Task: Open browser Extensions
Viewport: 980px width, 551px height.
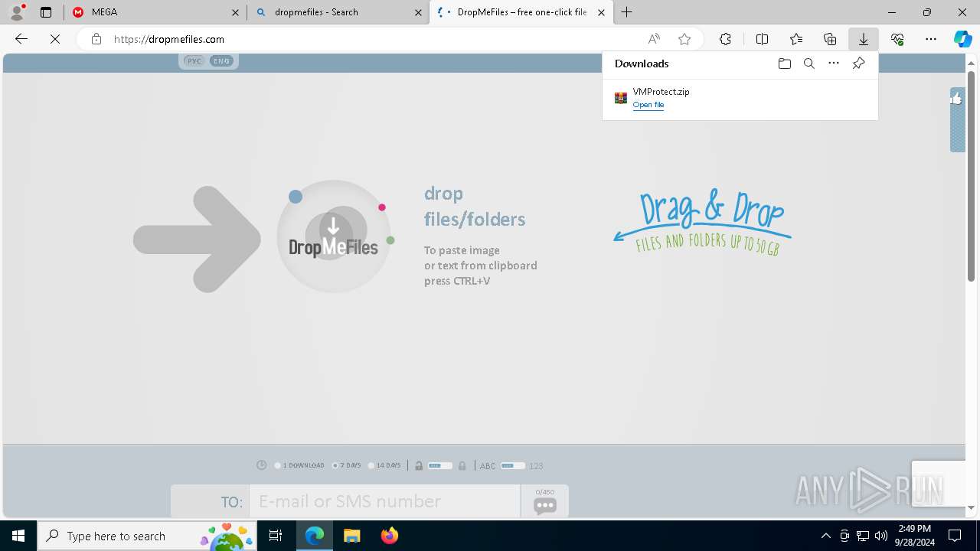Action: (725, 39)
